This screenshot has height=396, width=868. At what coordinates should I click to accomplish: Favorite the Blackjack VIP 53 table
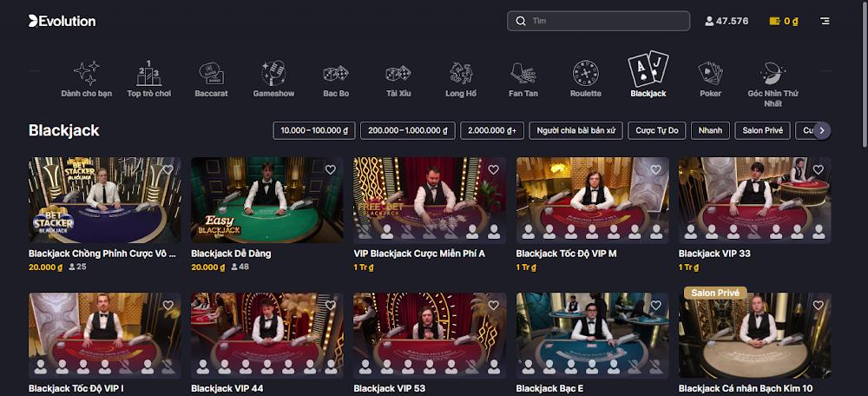pyautogui.click(x=493, y=305)
